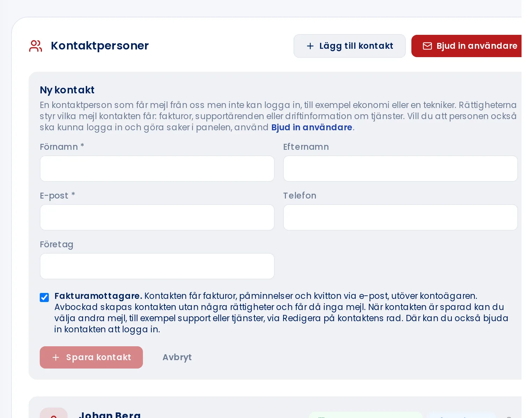
Task: Click the E-post field label
Action: pos(58,196)
